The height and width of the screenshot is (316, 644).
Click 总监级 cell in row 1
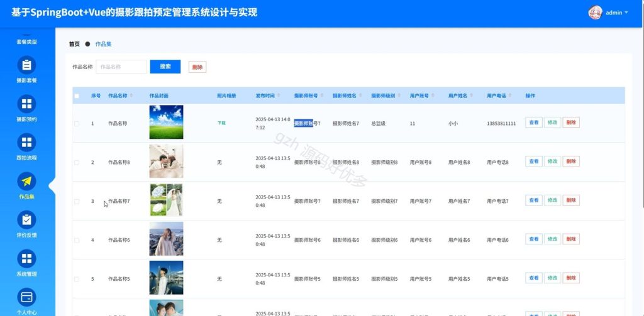tap(378, 124)
